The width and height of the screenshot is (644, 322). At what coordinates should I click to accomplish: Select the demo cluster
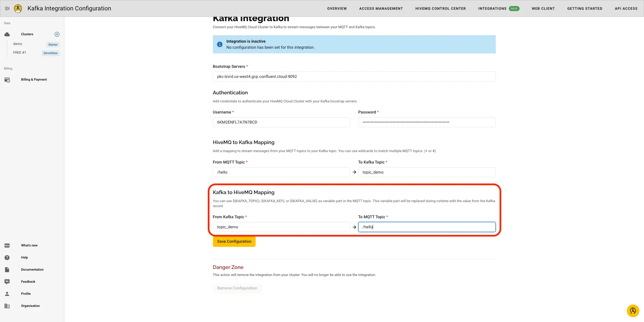pos(17,44)
